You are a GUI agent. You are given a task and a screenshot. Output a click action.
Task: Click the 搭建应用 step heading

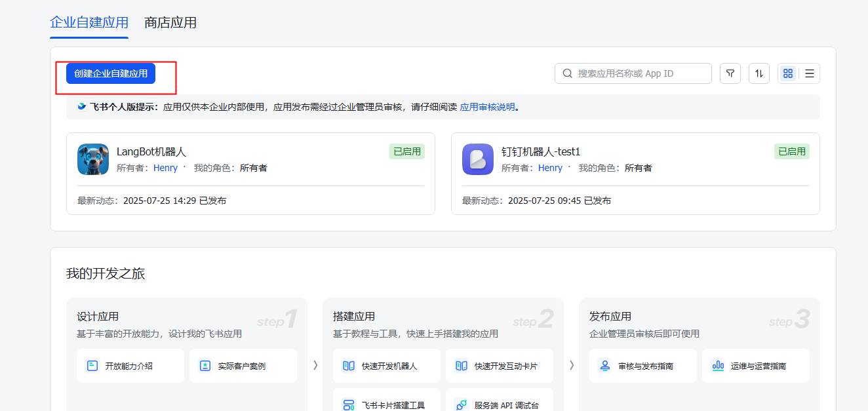[354, 317]
